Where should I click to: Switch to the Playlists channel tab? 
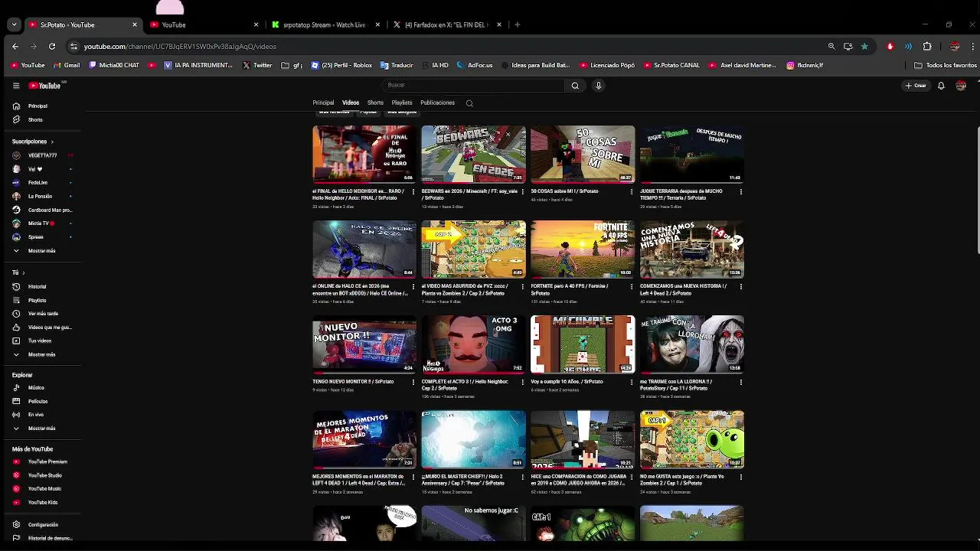point(402,103)
